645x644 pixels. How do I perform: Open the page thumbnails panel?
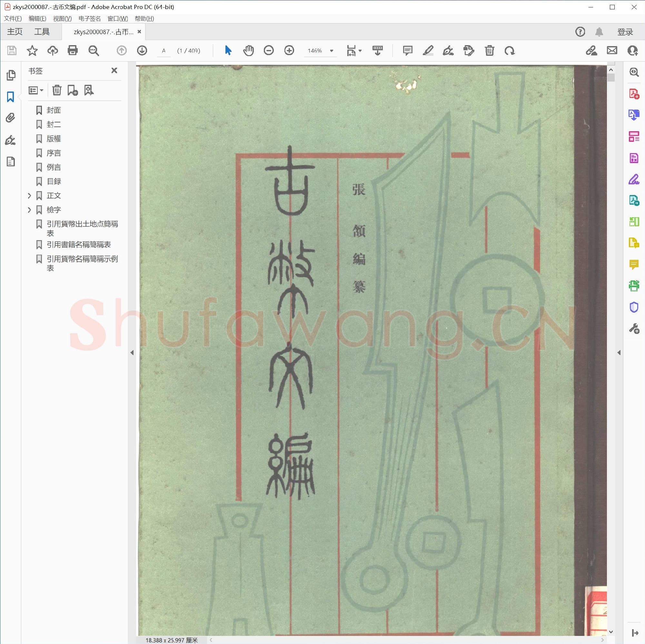(x=11, y=75)
